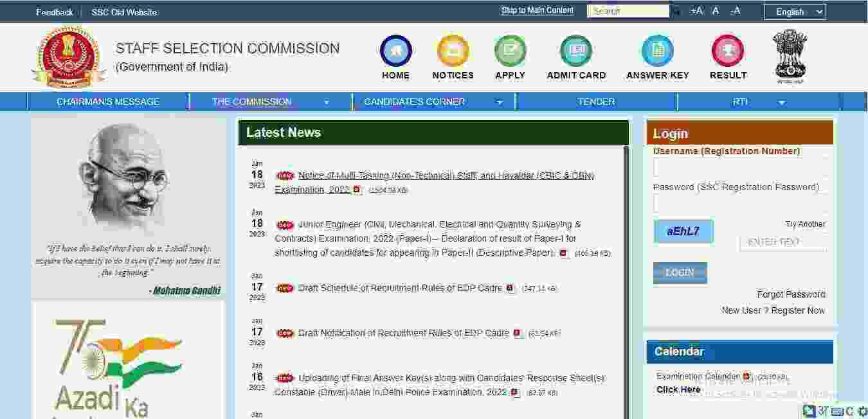Viewport: 868px width, 419px height.
Task: Click the Latest News vertical scrollbar
Action: click(626, 283)
